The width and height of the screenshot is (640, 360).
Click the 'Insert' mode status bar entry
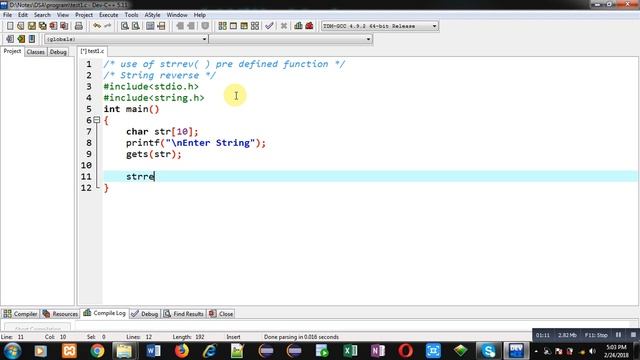click(x=233, y=337)
